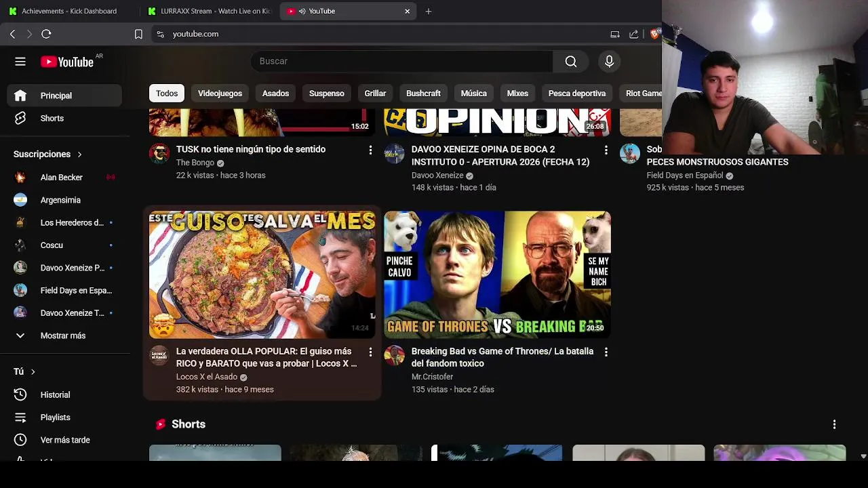The image size is (868, 488).
Task: Open Argensimia subscription channel
Action: pyautogui.click(x=64, y=200)
